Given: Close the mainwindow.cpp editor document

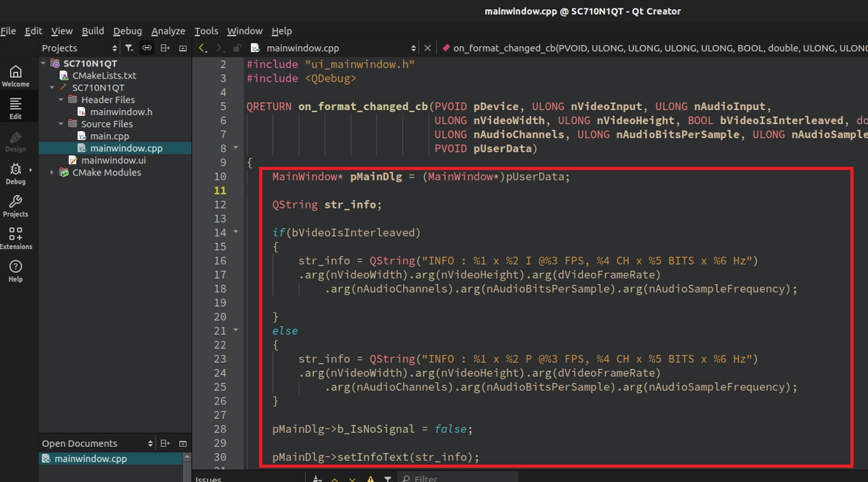Looking at the screenshot, I should pos(428,48).
